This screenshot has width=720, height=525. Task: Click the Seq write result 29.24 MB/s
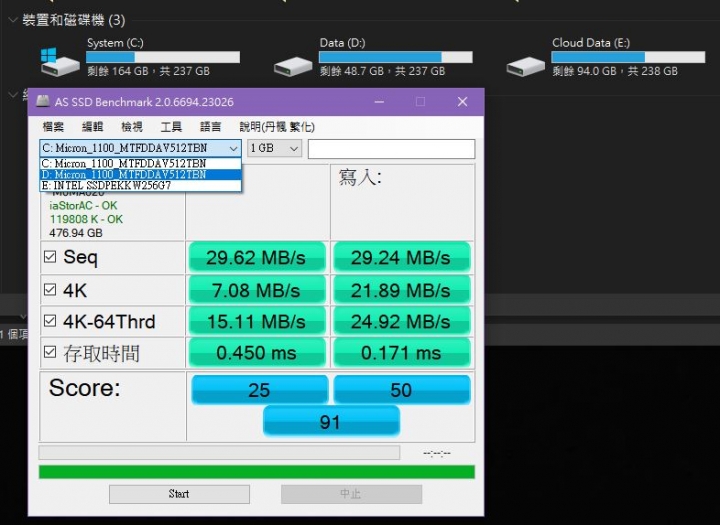coord(402,257)
